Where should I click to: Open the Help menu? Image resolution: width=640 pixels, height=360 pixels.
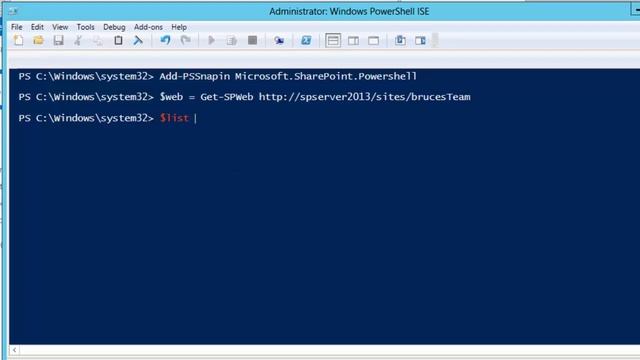pos(179,27)
